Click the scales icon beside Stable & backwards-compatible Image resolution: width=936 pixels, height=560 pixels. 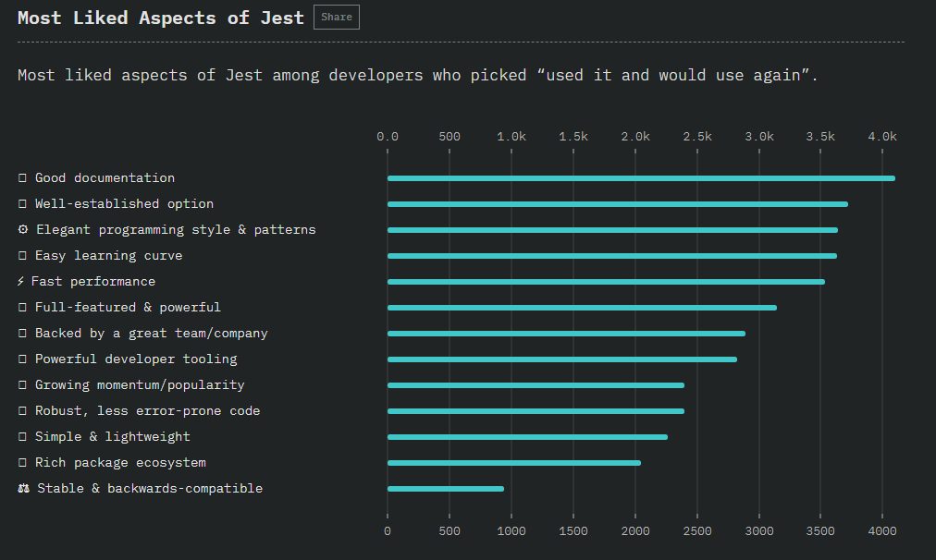(x=23, y=489)
